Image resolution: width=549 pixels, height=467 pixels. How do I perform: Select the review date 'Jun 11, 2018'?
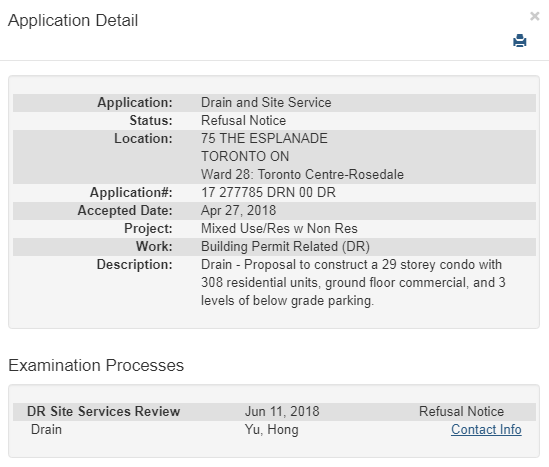coord(282,411)
